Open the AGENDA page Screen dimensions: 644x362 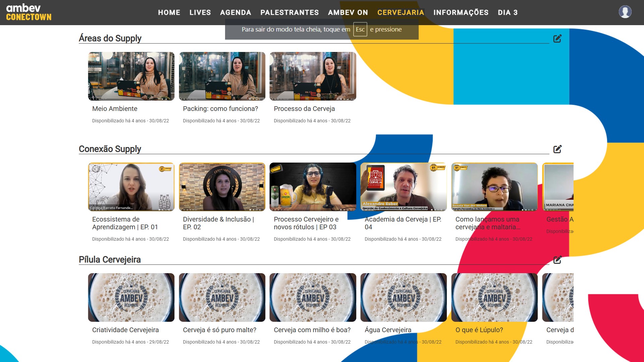pos(236,12)
